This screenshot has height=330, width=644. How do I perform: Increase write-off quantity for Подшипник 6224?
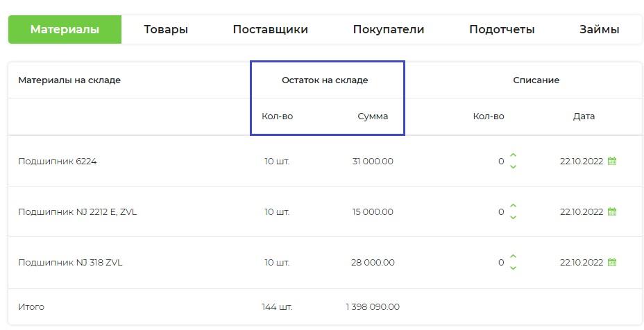coord(513,155)
